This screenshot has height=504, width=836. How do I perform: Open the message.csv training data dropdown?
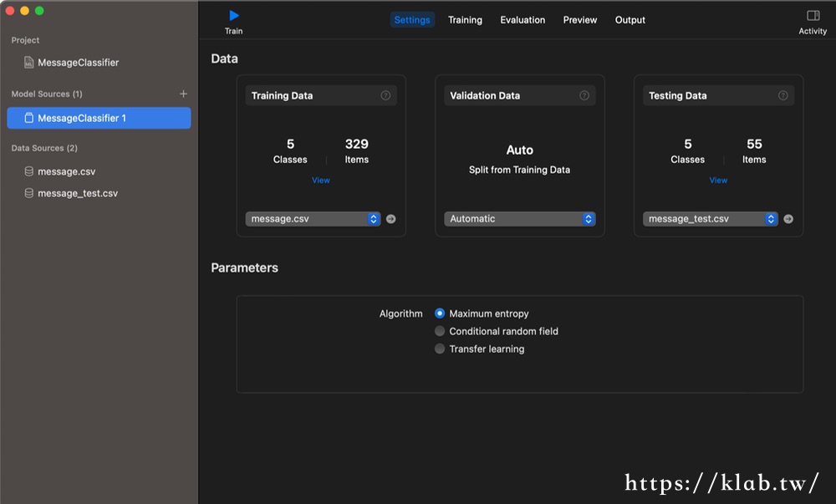313,219
